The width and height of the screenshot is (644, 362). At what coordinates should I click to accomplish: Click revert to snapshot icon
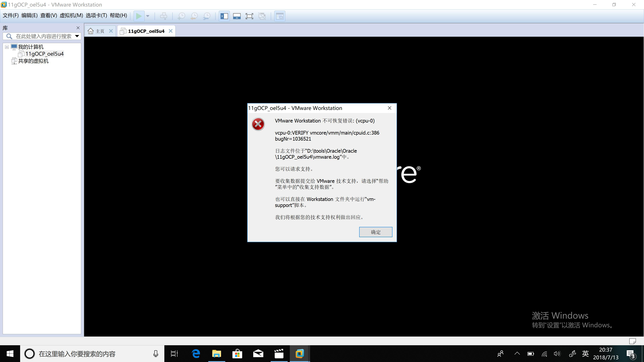[194, 16]
